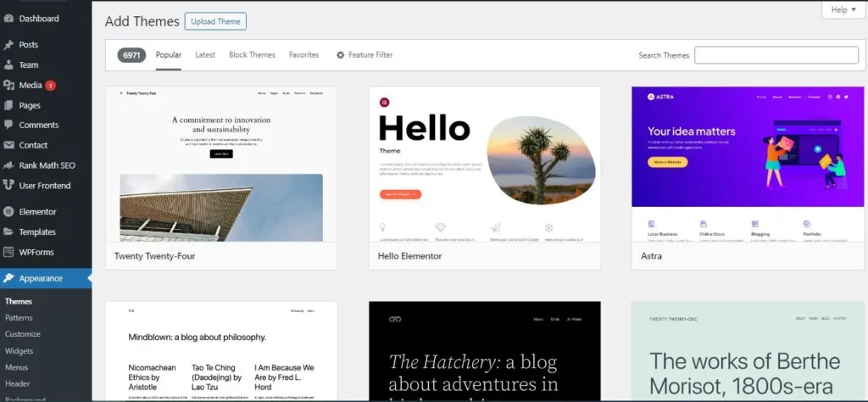This screenshot has height=402, width=868.
Task: Open Team in the sidebar menu
Action: [x=28, y=64]
